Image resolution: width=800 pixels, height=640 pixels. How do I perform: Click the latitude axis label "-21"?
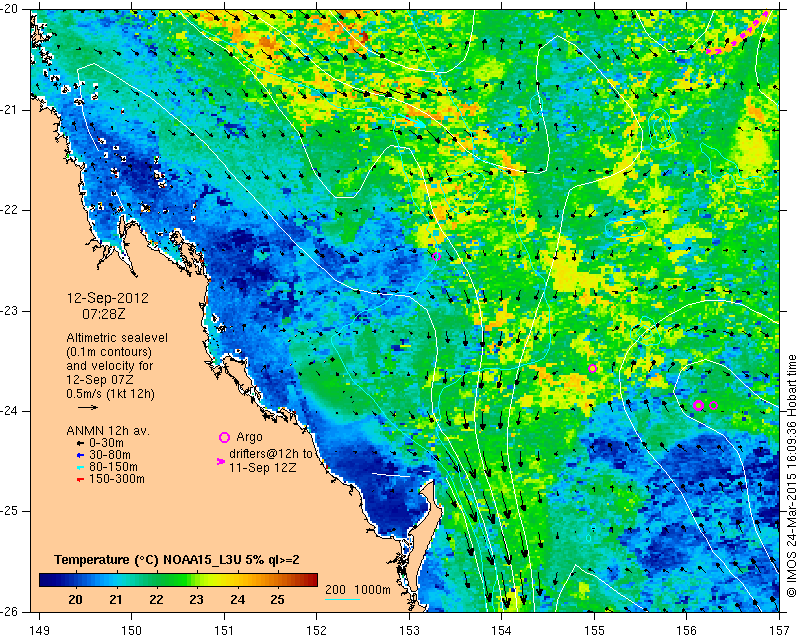[x=10, y=110]
